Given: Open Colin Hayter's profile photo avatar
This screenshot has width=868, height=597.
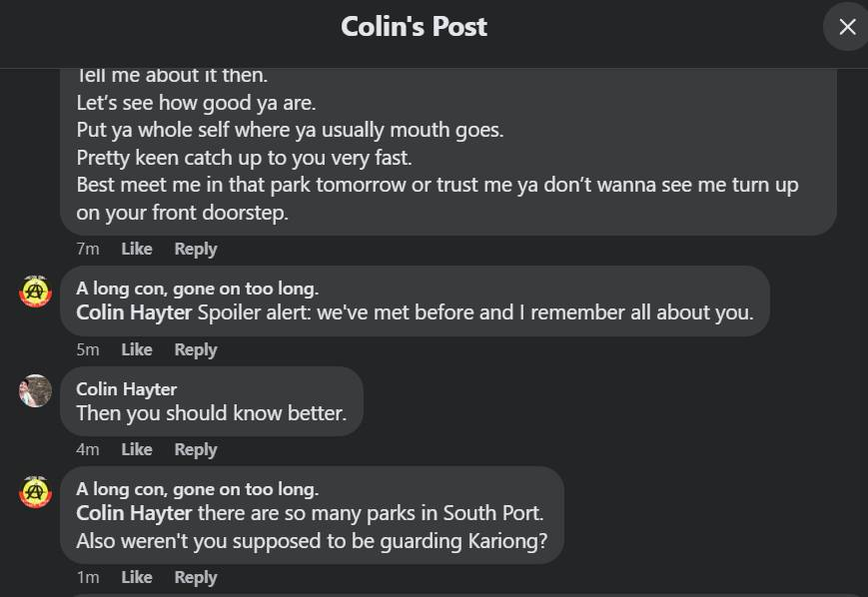Looking at the screenshot, I should pyautogui.click(x=36, y=391).
